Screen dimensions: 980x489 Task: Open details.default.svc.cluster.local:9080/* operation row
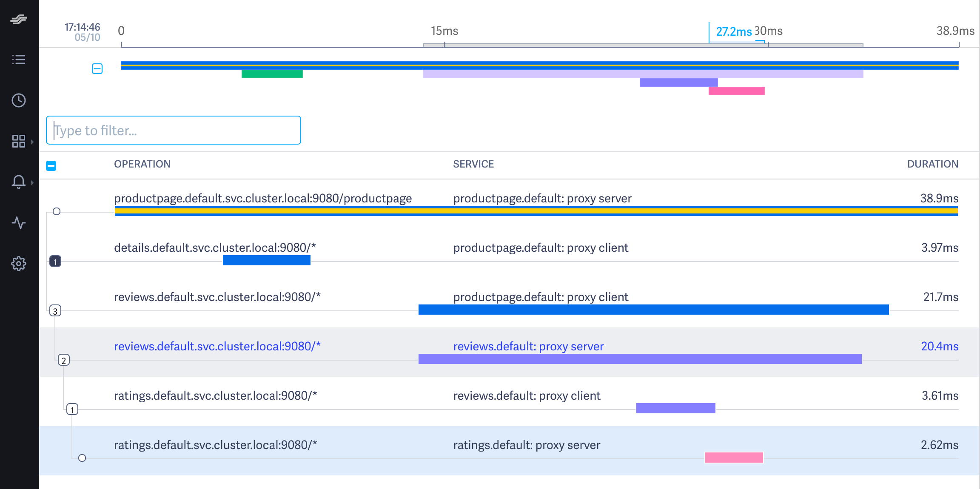click(x=215, y=247)
